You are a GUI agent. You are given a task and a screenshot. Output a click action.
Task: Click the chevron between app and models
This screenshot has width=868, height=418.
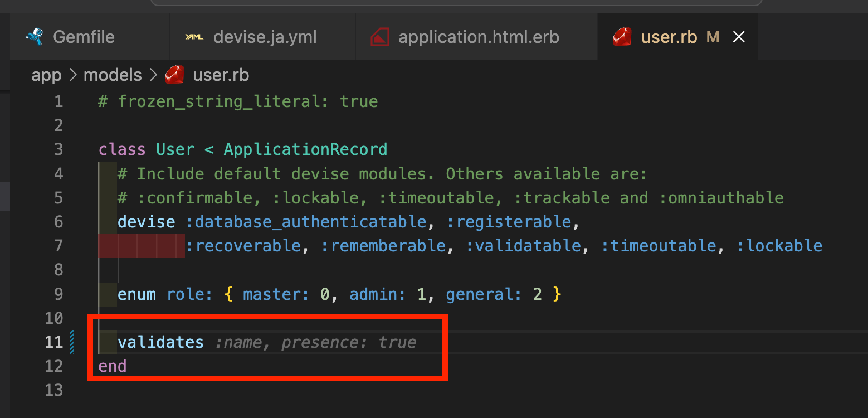coord(72,75)
